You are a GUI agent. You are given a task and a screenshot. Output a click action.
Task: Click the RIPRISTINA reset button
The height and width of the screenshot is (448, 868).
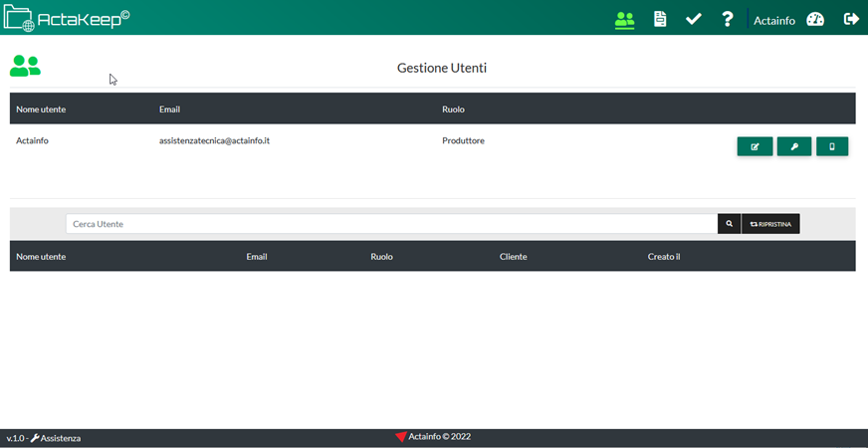click(770, 224)
